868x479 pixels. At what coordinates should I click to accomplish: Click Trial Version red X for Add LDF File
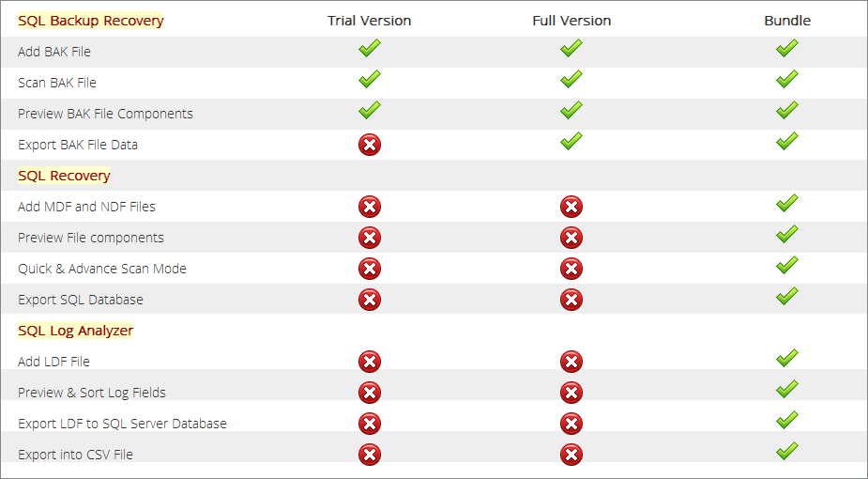[x=370, y=362]
